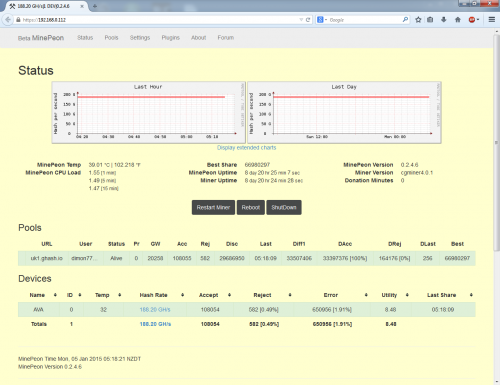Click the lock icon in the address bar
This screenshot has height=385, width=500.
(18, 20)
